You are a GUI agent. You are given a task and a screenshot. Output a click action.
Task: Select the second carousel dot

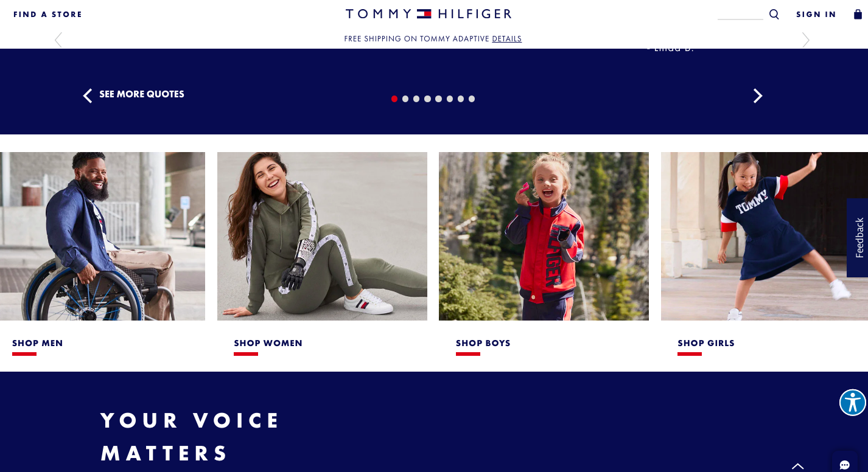point(405,99)
